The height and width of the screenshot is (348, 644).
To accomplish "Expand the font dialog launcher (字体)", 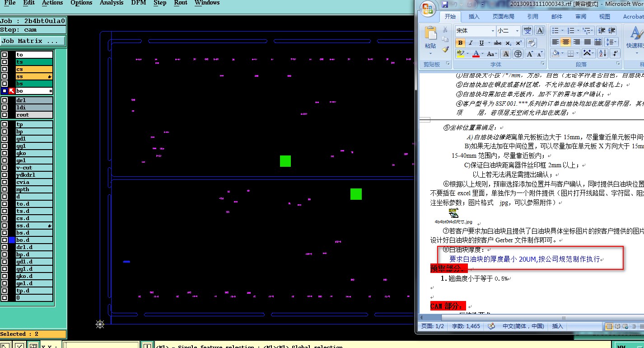I will pos(542,64).
